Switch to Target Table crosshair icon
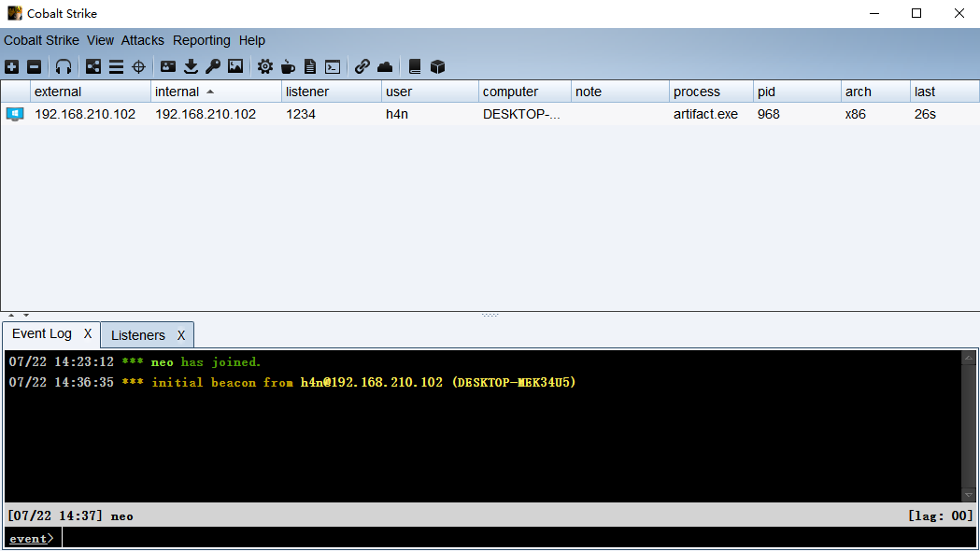Image resolution: width=980 pixels, height=551 pixels. pos(139,67)
